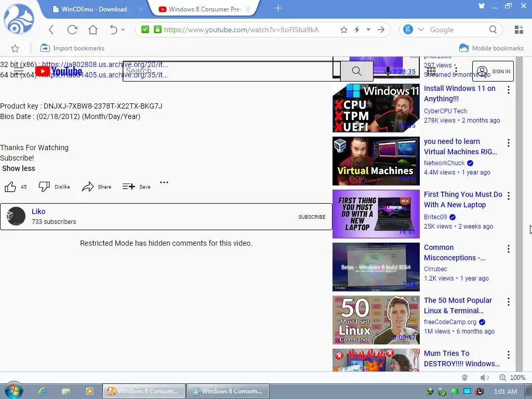Open Mobile bookmarks
This screenshot has width=532, height=399.
click(x=491, y=48)
